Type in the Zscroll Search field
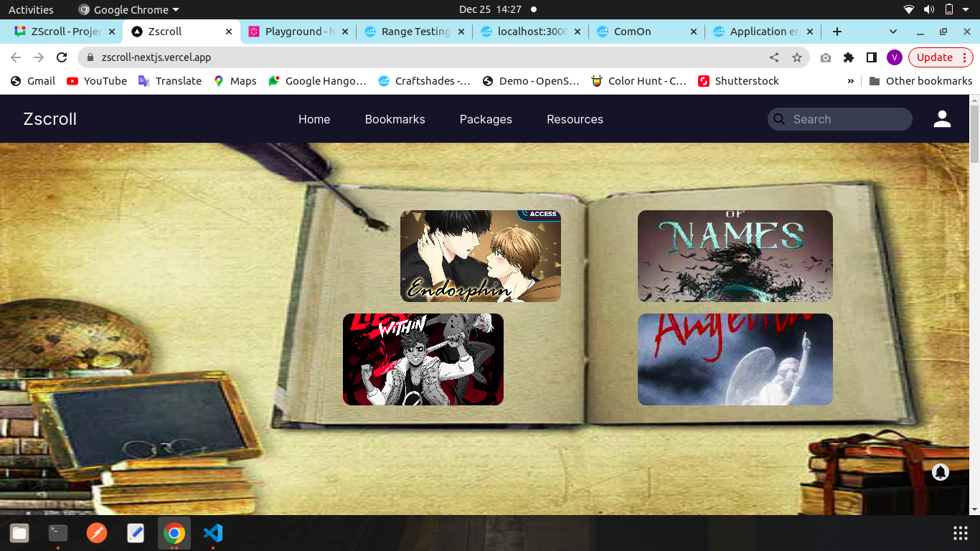Image resolution: width=980 pixels, height=551 pixels. point(847,119)
